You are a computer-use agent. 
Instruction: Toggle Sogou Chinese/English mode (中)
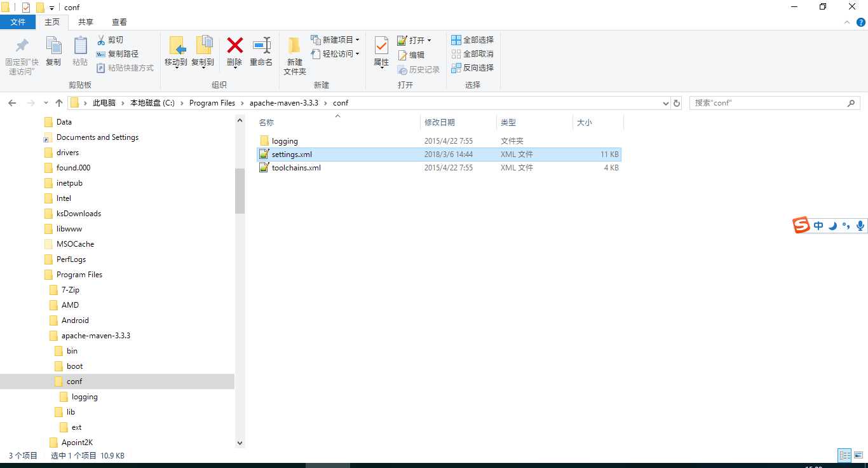(x=818, y=226)
